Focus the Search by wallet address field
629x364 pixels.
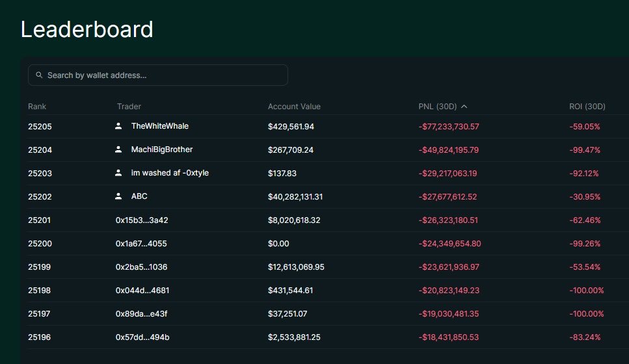pos(157,75)
